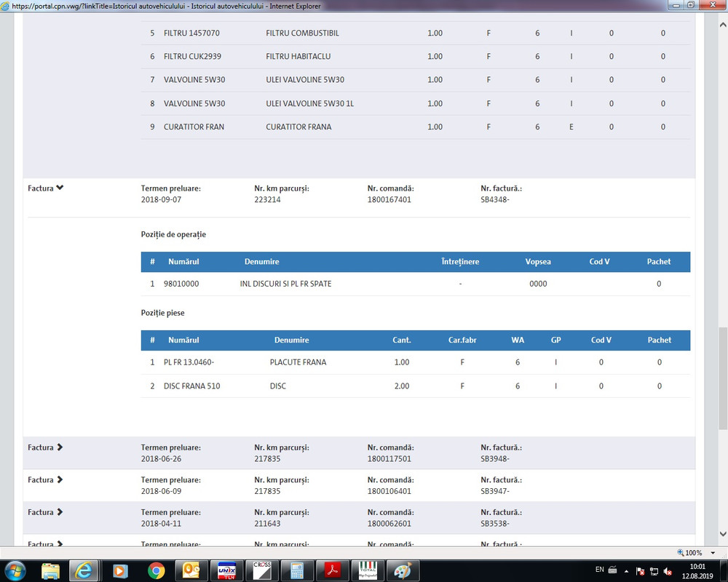Viewport: 728px width, 582px height.
Task: Click mileage value 223214
Action: [267, 199]
